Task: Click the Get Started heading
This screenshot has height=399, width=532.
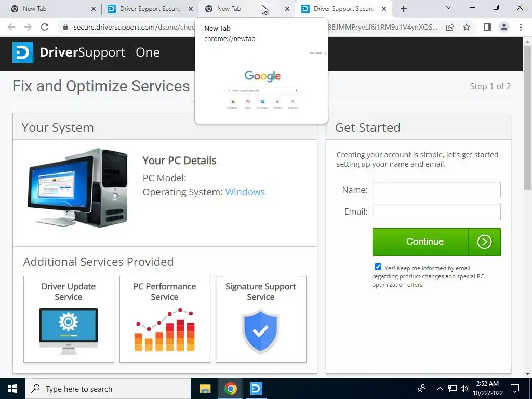Action: 367,128
